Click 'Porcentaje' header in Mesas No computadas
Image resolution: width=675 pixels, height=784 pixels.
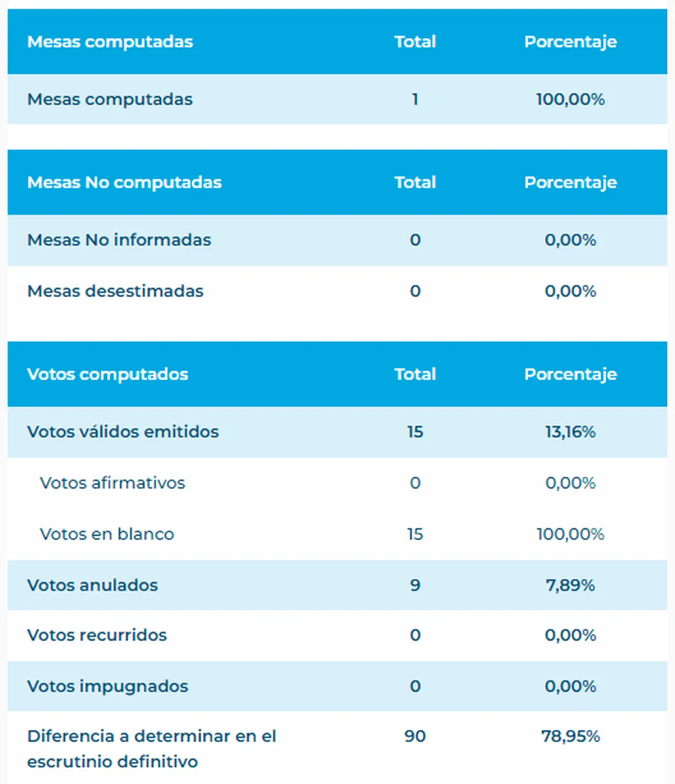[x=570, y=182]
